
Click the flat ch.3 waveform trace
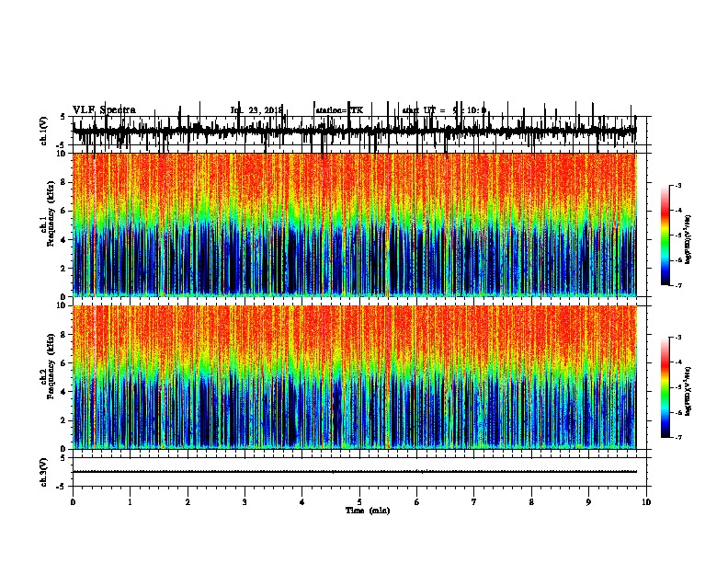click(354, 472)
